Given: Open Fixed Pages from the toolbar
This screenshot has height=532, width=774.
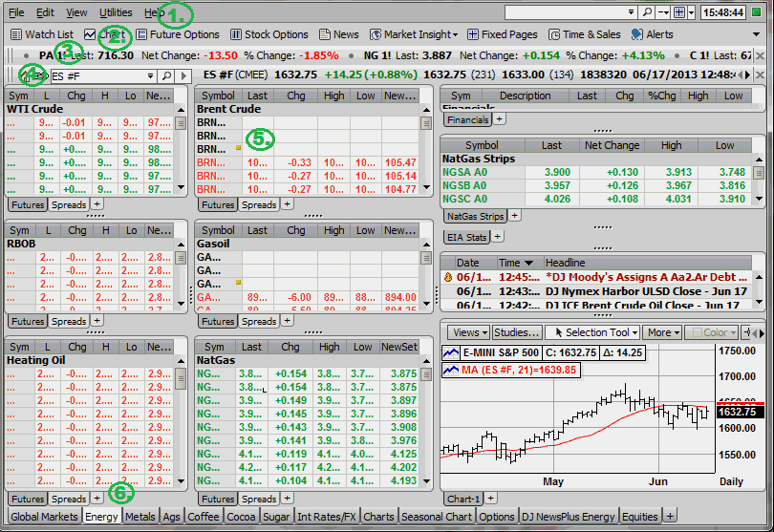Looking at the screenshot, I should pyautogui.click(x=503, y=34).
